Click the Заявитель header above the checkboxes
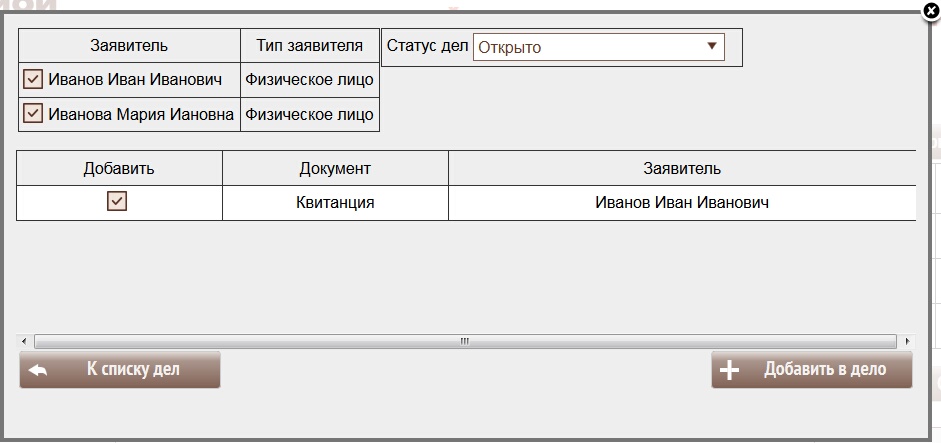The width and height of the screenshot is (941, 443). [129, 45]
